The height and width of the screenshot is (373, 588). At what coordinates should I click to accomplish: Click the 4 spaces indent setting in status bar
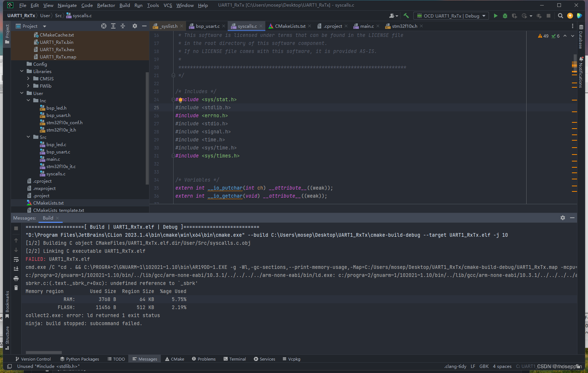tap(502, 366)
